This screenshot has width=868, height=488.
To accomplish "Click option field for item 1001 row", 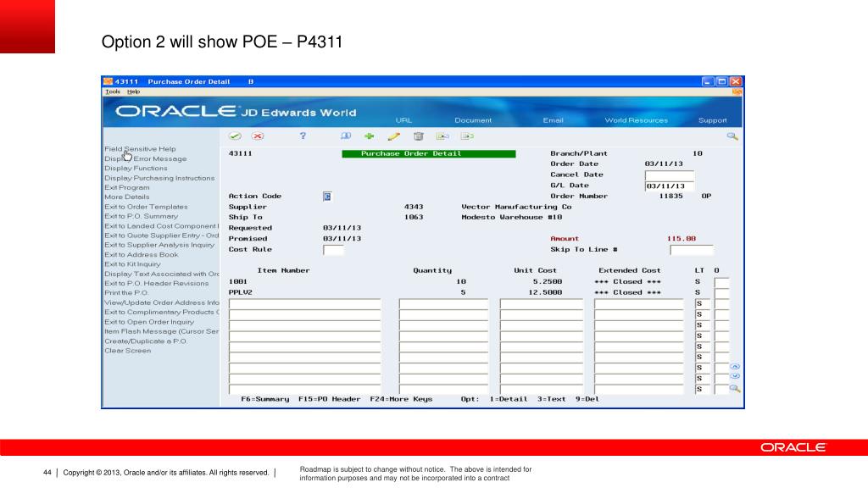I will [721, 282].
